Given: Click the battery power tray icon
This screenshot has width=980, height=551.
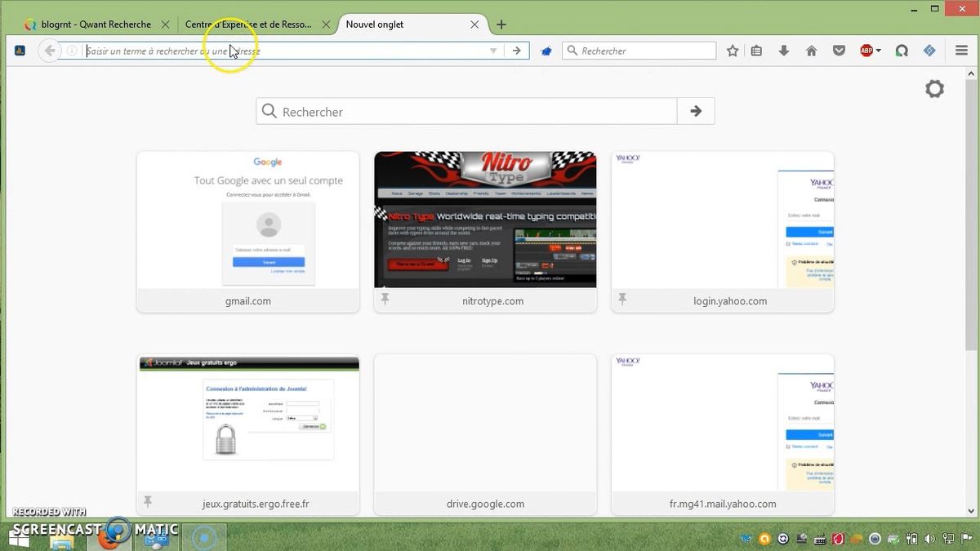Looking at the screenshot, I should point(911,539).
